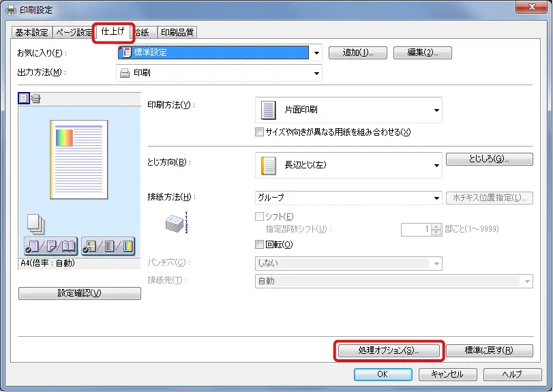Decrease the shift copies count with the down arrow
553x392 pixels.
click(436, 232)
